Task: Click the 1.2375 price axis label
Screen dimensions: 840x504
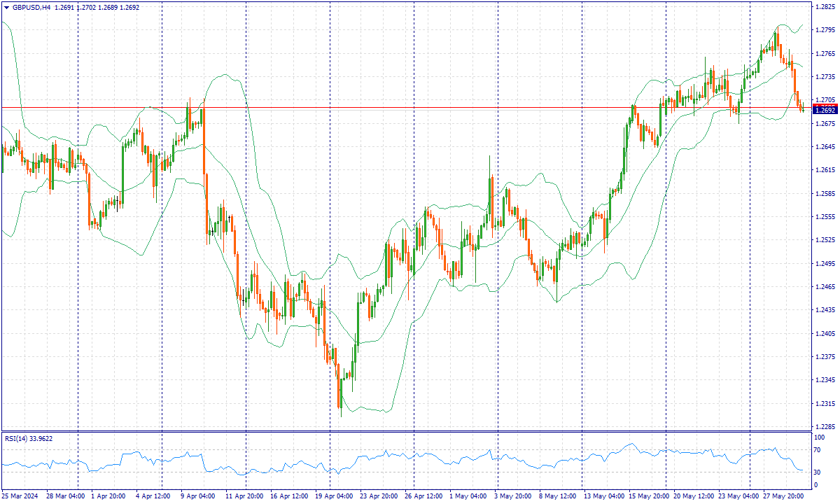Action: [825, 356]
